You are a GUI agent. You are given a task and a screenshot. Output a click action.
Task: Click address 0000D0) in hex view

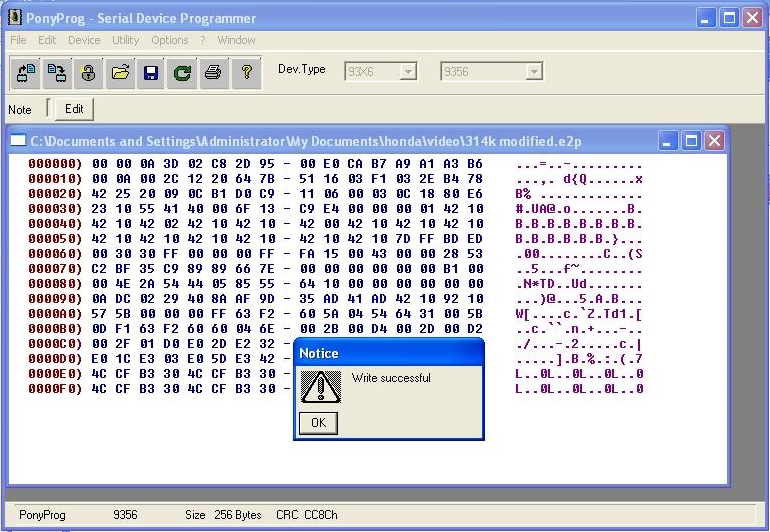point(55,359)
